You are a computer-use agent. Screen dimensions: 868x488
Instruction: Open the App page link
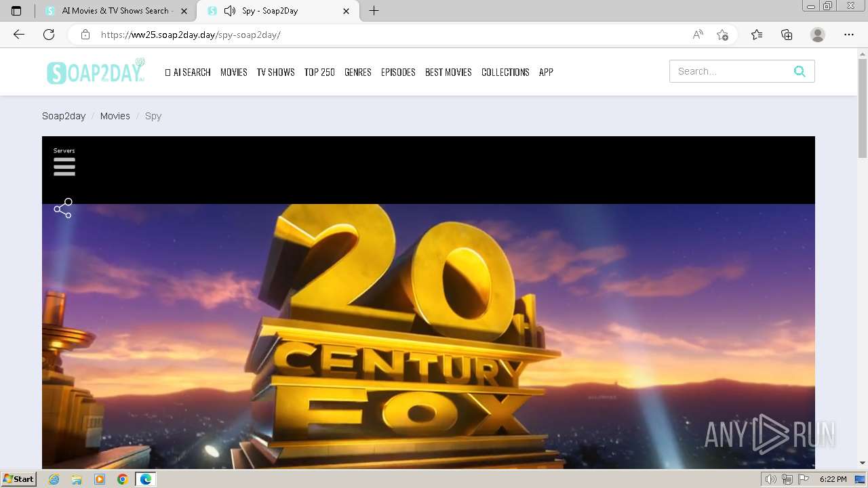[x=546, y=72]
